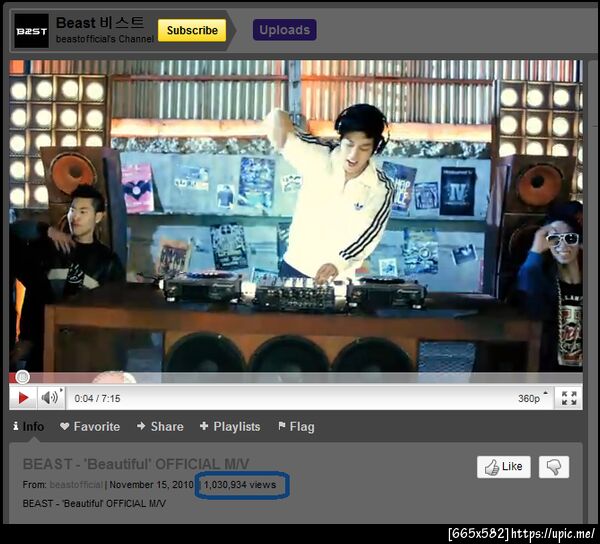Click the beastofficial's Channel subtitle
The width and height of the screenshot is (600, 544).
pyautogui.click(x=105, y=39)
